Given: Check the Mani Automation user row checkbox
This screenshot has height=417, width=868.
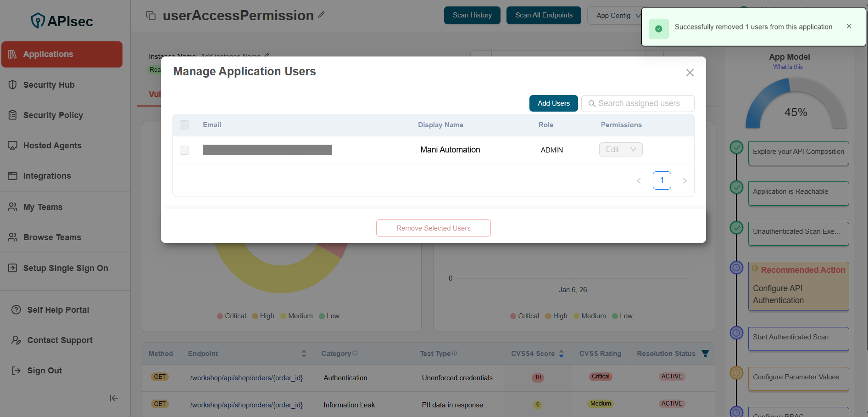Looking at the screenshot, I should 184,150.
